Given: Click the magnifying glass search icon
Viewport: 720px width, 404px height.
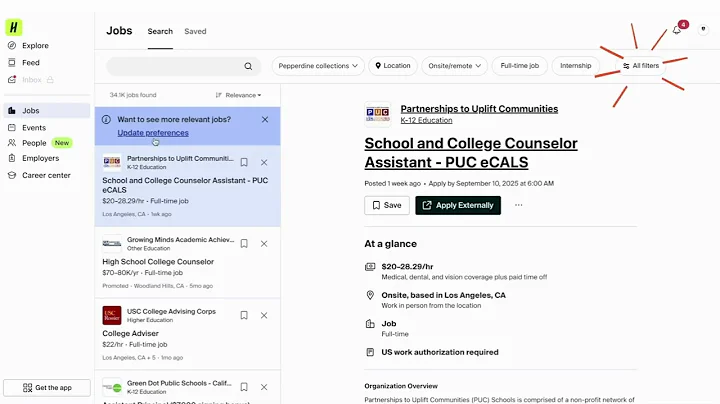Looking at the screenshot, I should tap(248, 66).
